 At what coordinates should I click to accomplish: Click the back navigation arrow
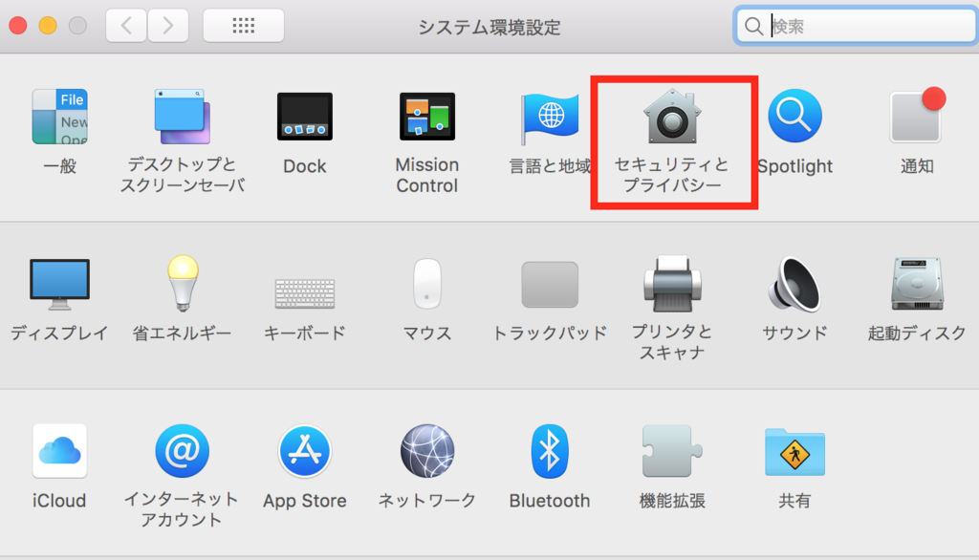tap(126, 26)
